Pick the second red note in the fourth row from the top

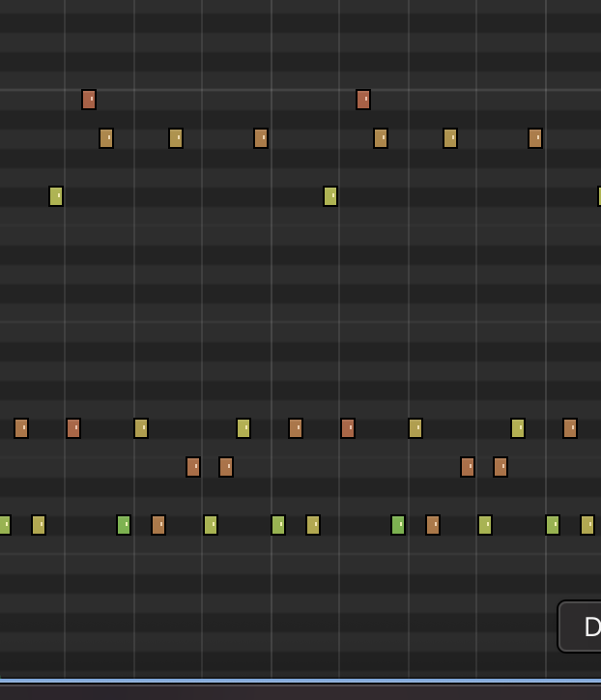click(348, 428)
